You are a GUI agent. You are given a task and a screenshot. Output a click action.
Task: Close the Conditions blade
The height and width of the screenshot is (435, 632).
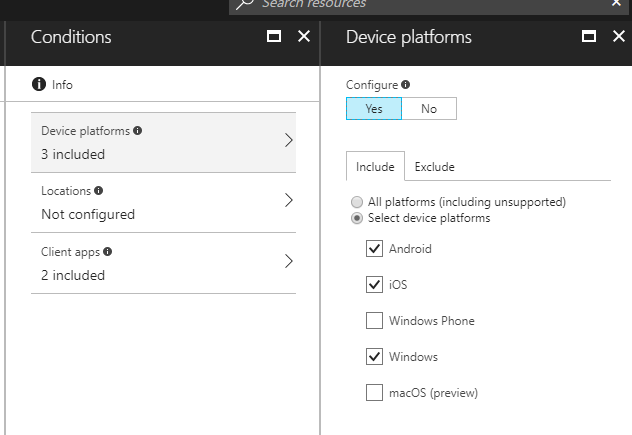(x=304, y=37)
